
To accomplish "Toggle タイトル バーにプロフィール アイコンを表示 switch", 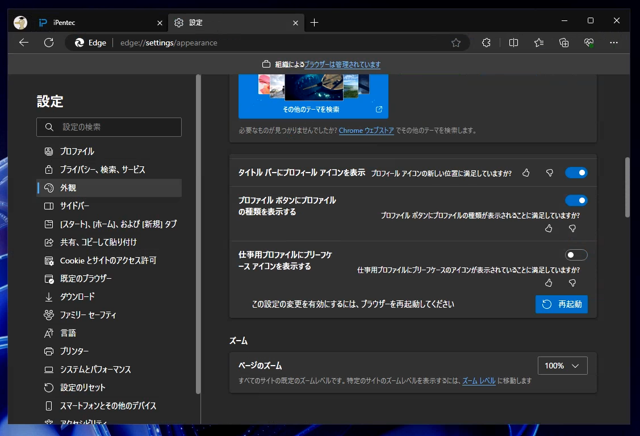I will click(x=576, y=173).
